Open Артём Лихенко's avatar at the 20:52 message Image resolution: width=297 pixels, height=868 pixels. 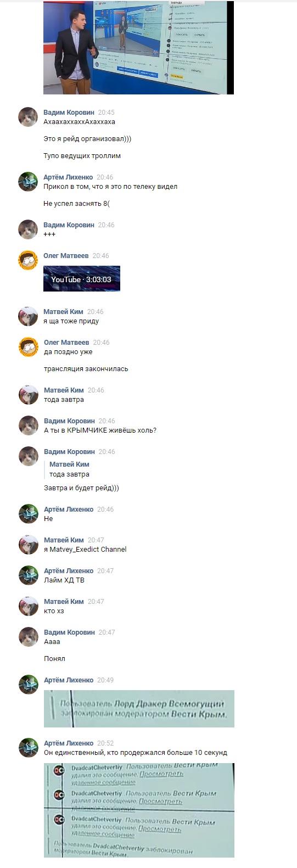[x=28, y=748]
